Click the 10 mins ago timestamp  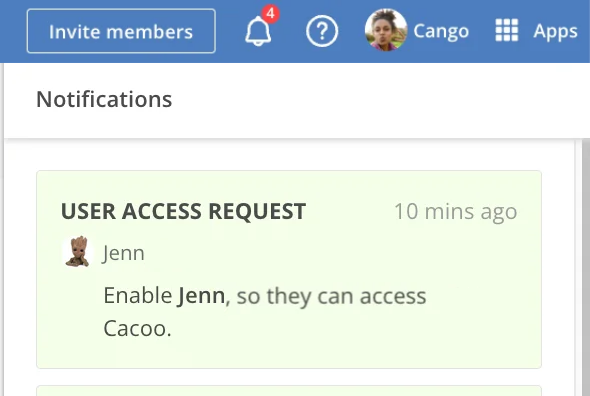pos(456,212)
